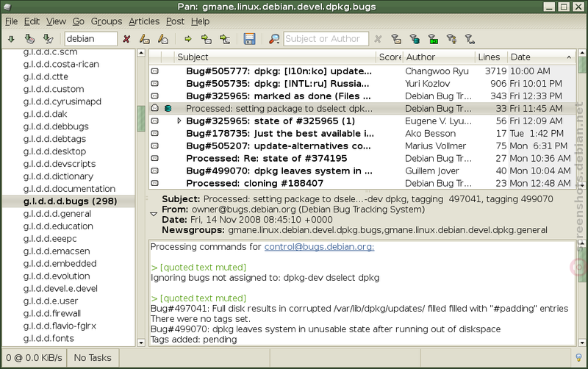Open the File menu

[x=11, y=21]
